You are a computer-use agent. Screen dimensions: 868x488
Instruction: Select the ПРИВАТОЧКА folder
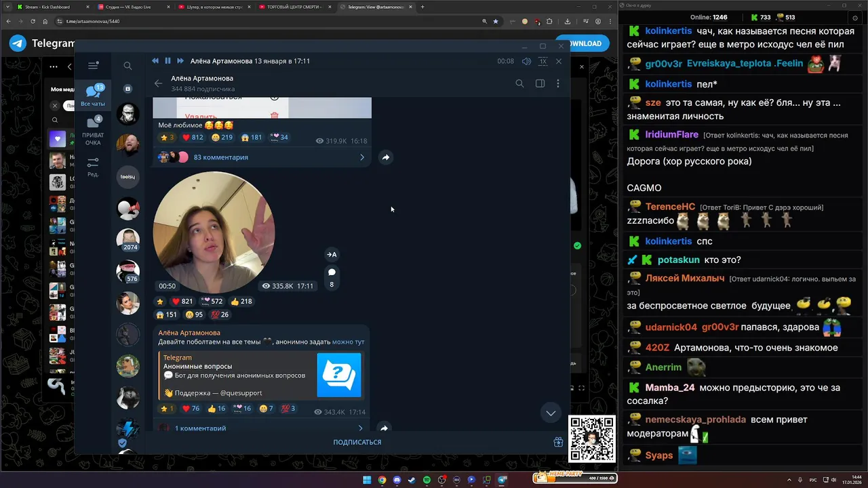tap(93, 131)
